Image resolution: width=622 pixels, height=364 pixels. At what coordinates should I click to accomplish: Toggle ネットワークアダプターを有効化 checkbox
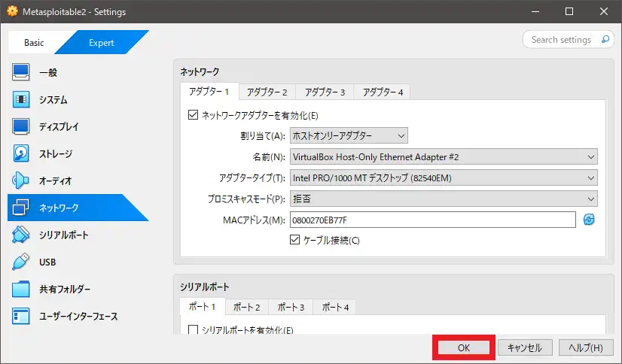[x=193, y=116]
